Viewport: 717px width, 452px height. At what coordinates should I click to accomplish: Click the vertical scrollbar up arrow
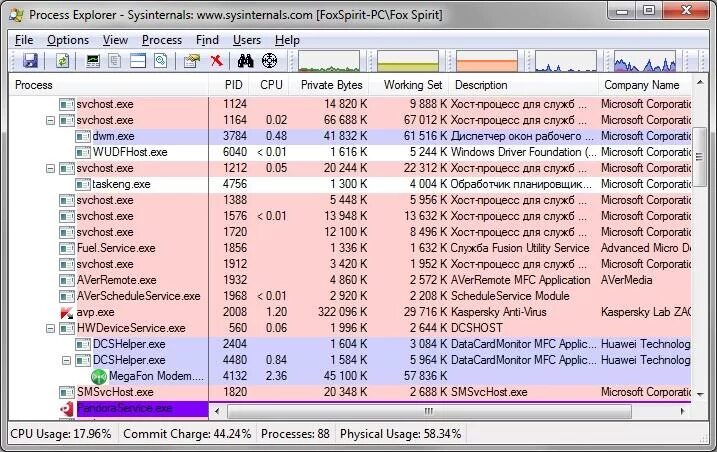700,83
